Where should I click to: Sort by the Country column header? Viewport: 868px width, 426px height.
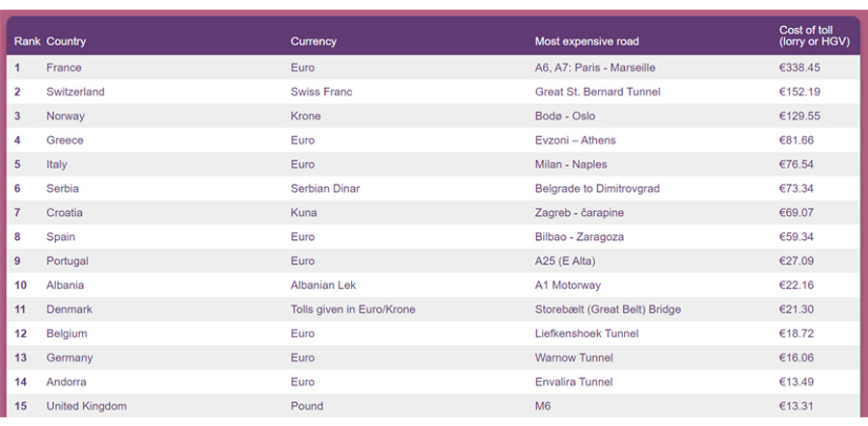(67, 41)
